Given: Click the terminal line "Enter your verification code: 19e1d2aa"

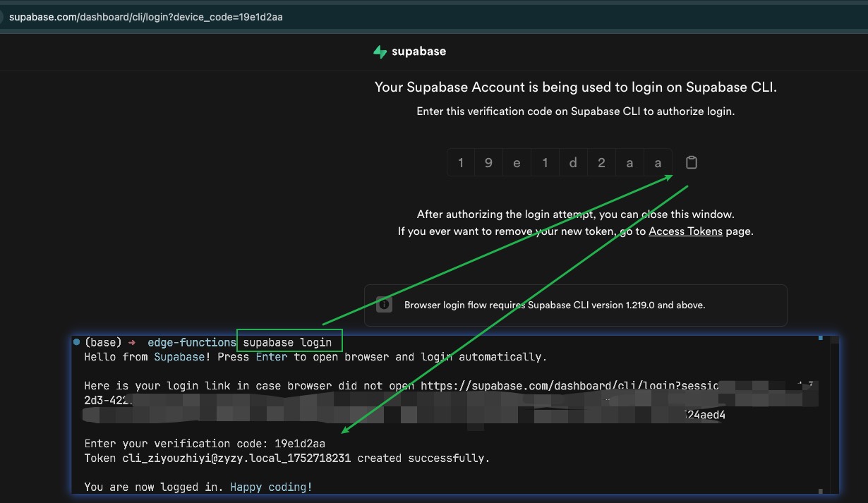Looking at the screenshot, I should (x=205, y=444).
